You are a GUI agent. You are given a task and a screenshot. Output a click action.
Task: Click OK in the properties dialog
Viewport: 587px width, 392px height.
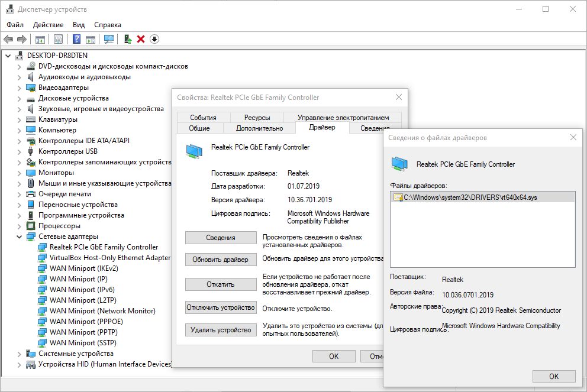click(x=334, y=356)
